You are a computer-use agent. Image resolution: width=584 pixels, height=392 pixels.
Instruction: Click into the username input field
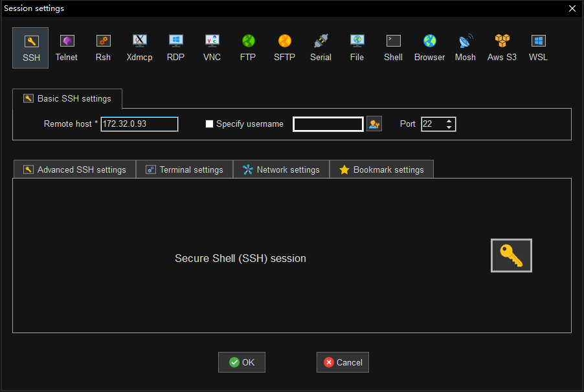click(328, 124)
